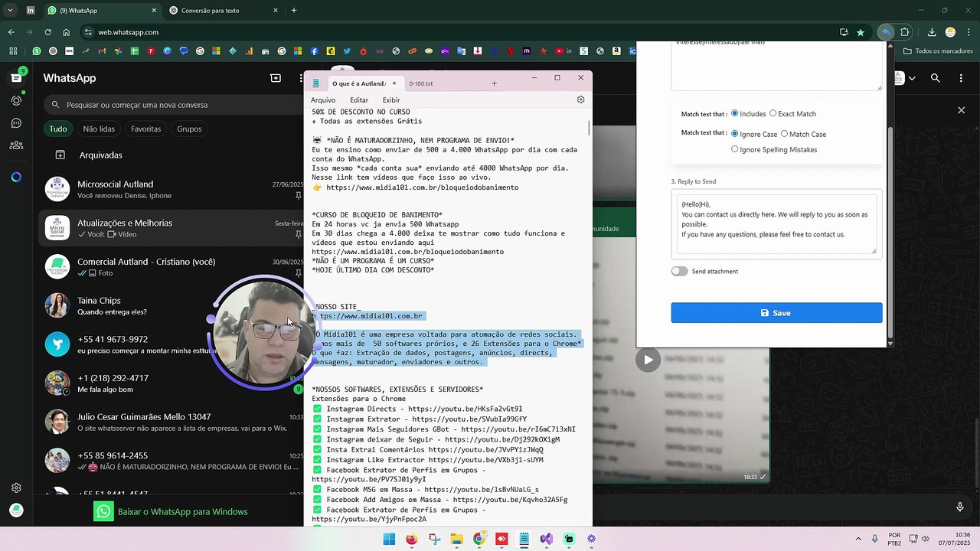Screen dimensions: 980x551
Task: Open Chrome three-dot menu
Action: [x=969, y=32]
